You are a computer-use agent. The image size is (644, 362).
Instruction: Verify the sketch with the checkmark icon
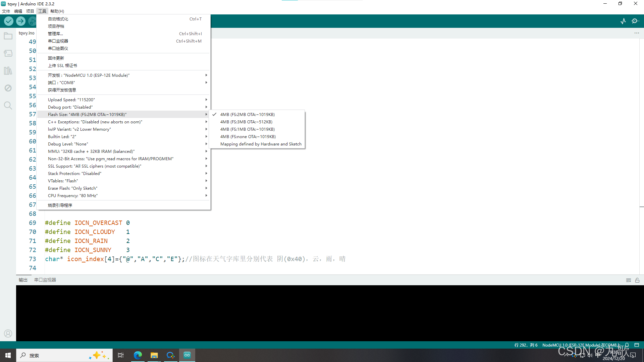coord(8,21)
